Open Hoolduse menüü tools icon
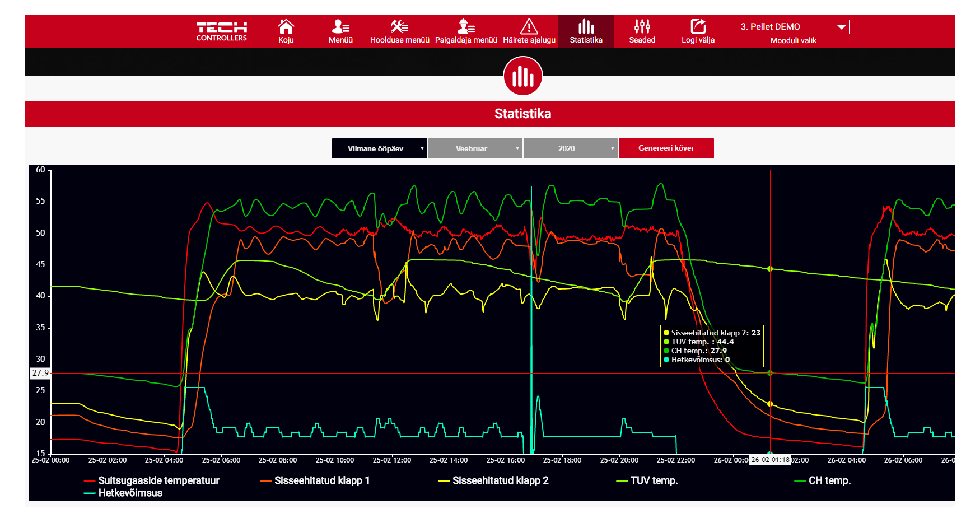The image size is (980, 518). [x=399, y=27]
